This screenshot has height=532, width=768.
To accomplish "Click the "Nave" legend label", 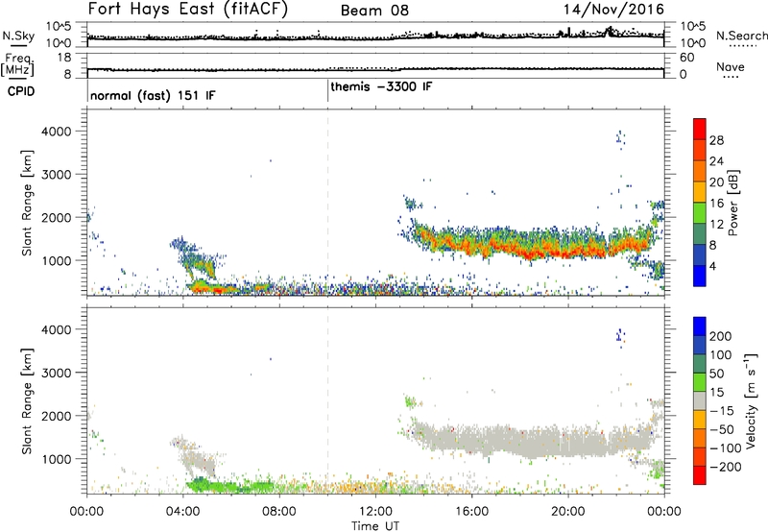I will coord(731,67).
